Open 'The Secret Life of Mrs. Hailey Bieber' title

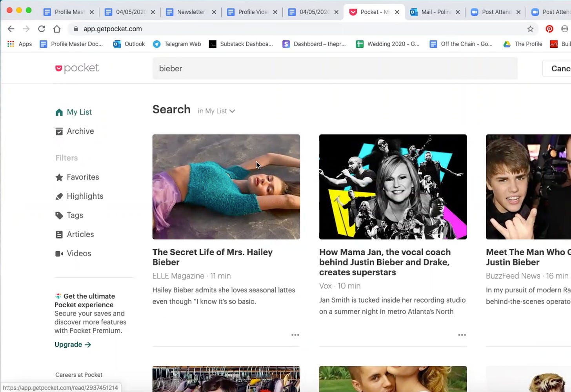coord(213,257)
